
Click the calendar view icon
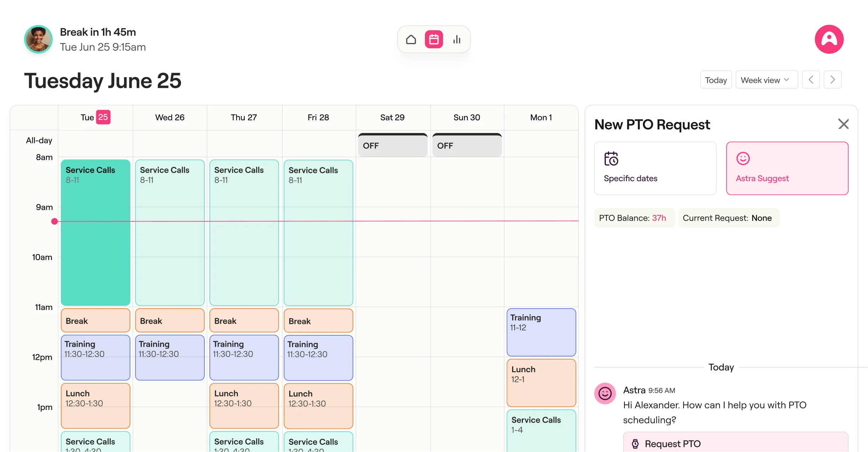[x=433, y=39]
